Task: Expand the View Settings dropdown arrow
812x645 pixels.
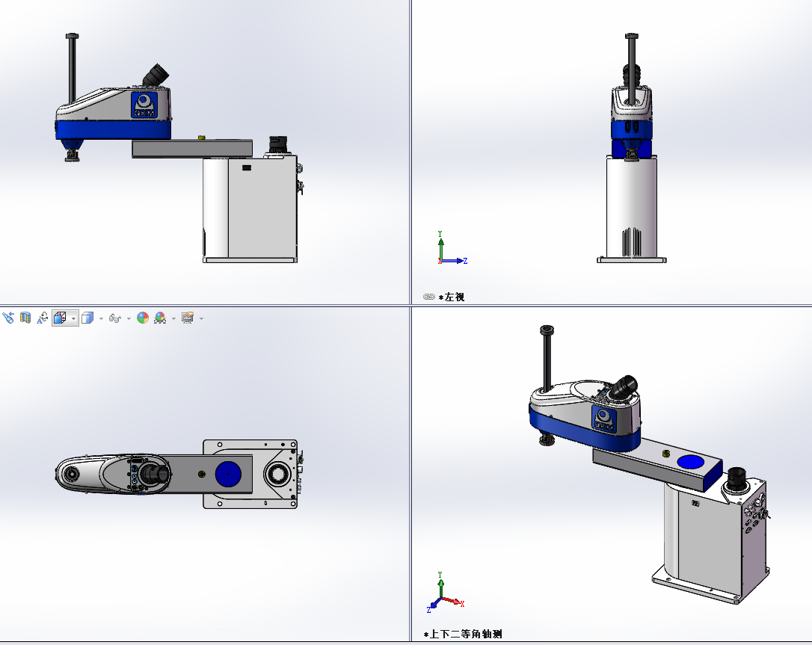Action: click(201, 318)
